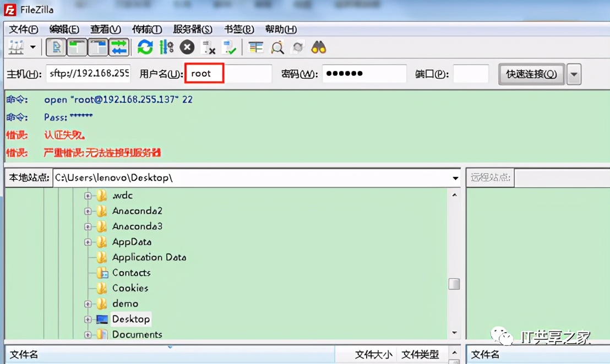Select the Anaconda3 folder
Image resolution: width=610 pixels, height=364 pixels.
pos(137,226)
